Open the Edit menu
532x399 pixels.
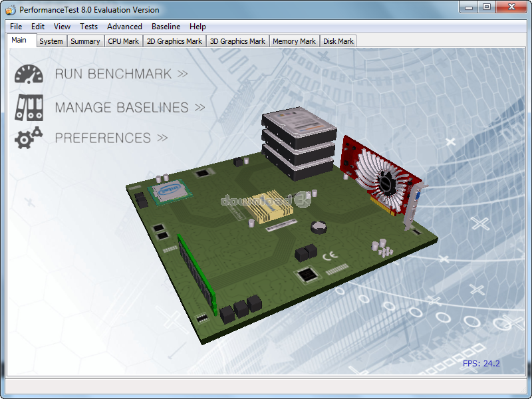[38, 27]
